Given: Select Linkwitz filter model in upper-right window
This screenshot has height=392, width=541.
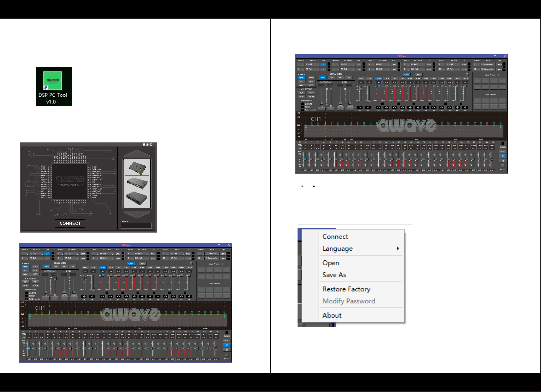Looking at the screenshot, I should [x=303, y=104].
